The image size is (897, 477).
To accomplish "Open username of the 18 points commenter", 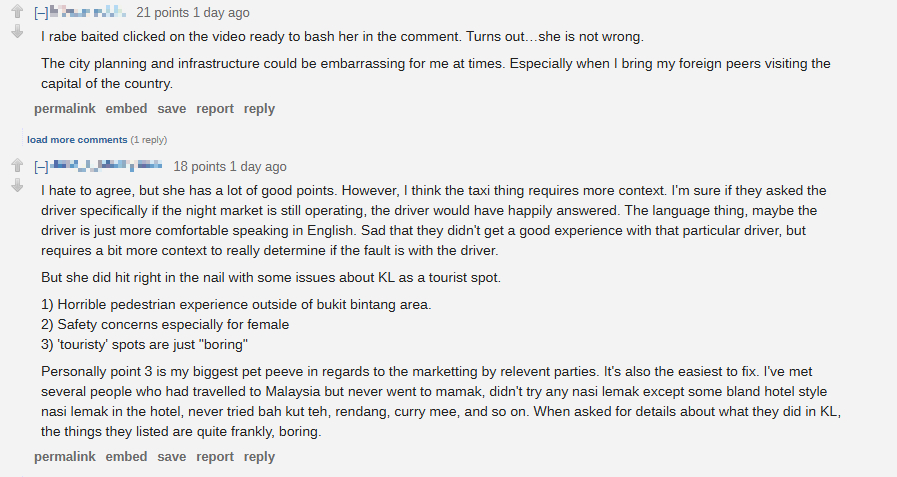I will tap(106, 166).
